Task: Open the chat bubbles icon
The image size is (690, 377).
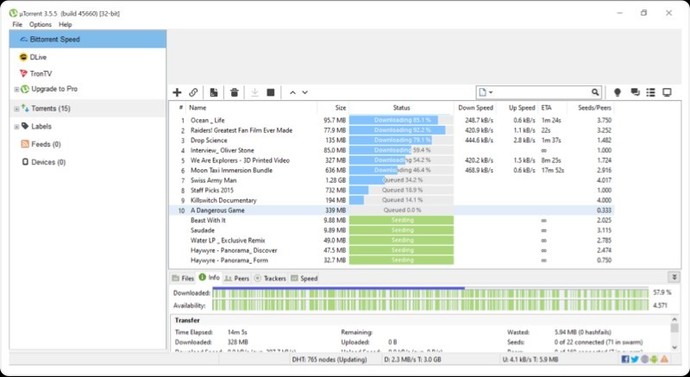Action: point(635,92)
